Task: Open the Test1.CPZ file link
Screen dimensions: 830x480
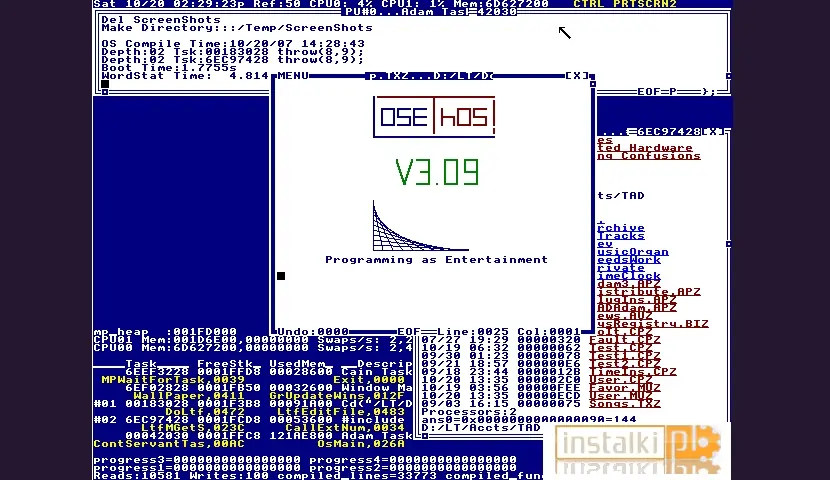Action: [x=625, y=356]
